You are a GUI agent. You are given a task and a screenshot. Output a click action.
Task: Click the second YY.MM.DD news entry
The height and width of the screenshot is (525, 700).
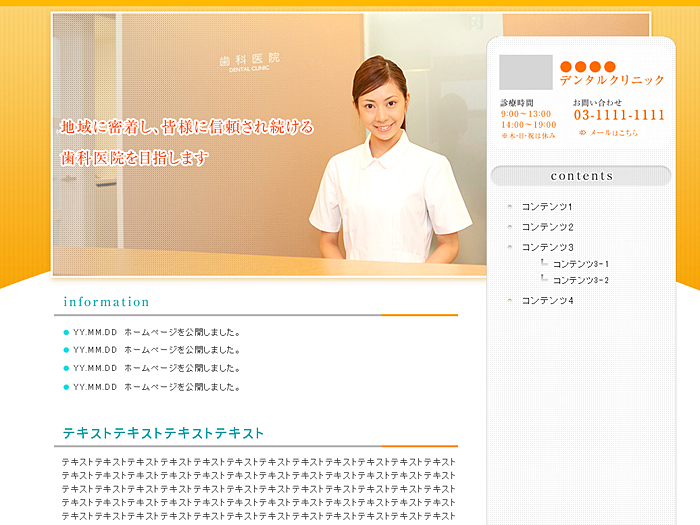pos(157,350)
